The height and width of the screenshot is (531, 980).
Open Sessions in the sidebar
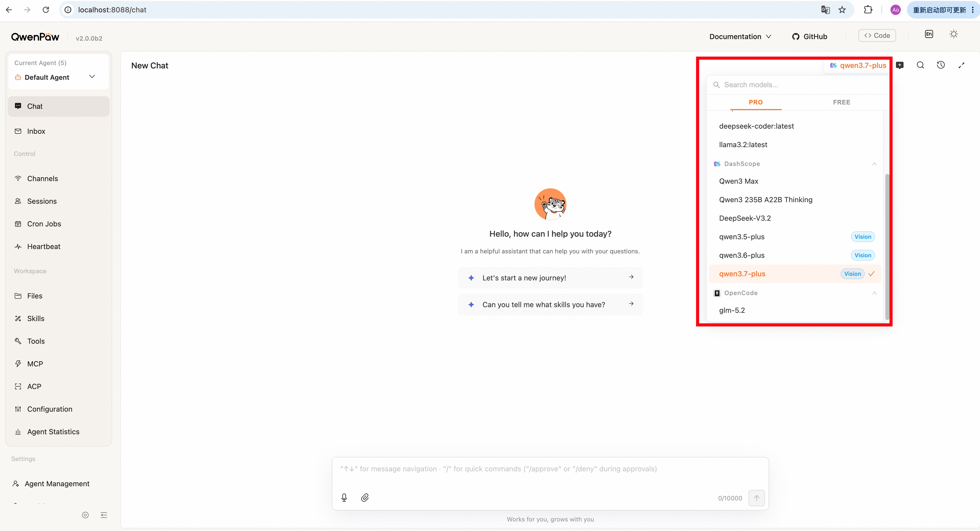pyautogui.click(x=59, y=201)
